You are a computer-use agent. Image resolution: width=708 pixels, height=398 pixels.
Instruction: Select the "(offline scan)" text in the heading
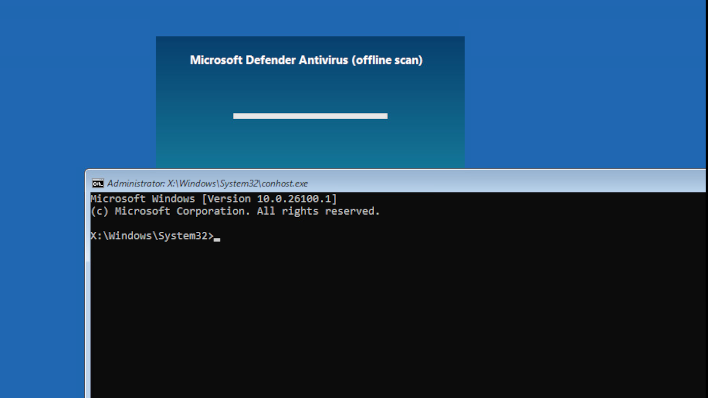(387, 60)
